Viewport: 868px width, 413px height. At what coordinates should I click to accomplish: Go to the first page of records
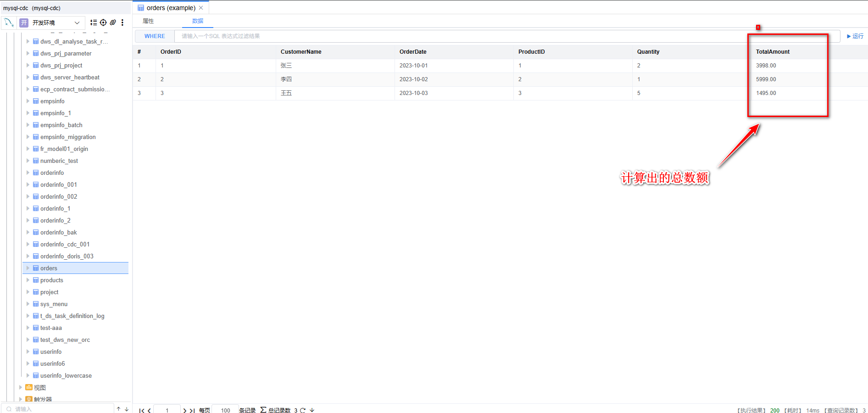[x=142, y=410]
